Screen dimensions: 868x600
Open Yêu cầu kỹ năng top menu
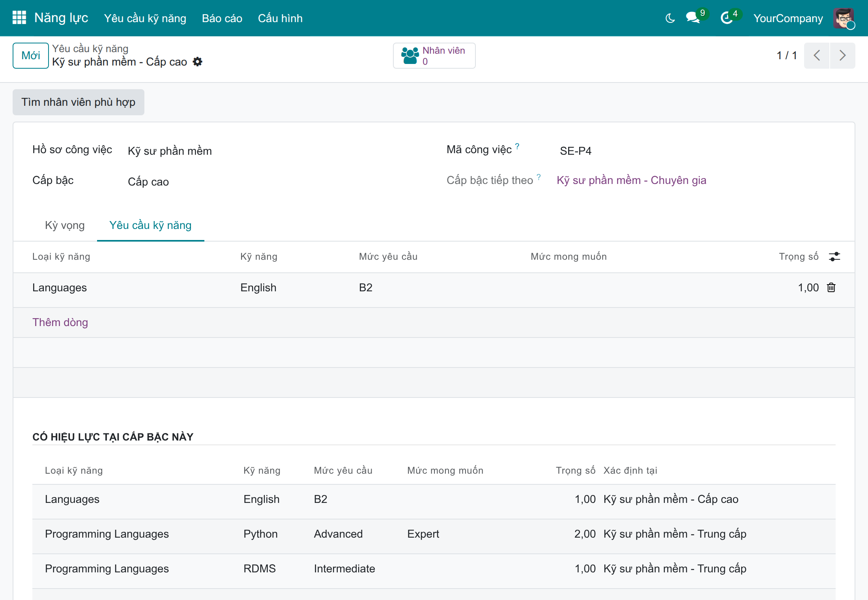tap(145, 18)
